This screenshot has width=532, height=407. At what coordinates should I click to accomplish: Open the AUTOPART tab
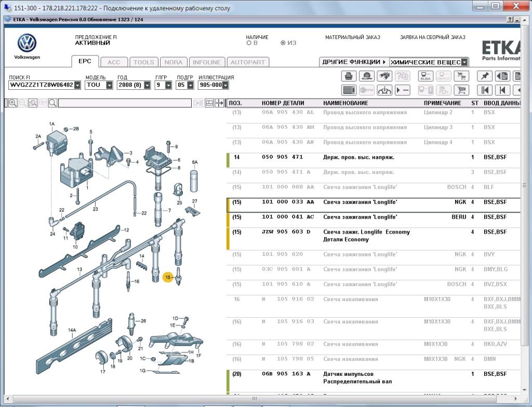click(248, 62)
